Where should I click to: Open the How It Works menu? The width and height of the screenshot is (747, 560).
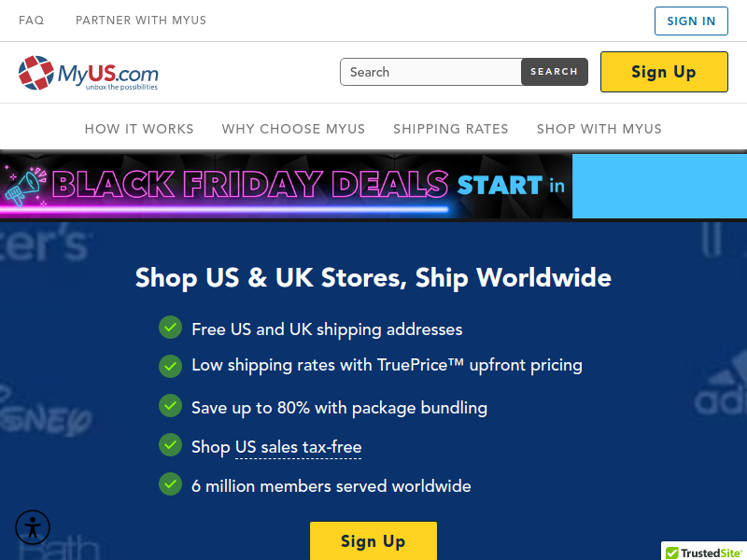click(x=139, y=129)
